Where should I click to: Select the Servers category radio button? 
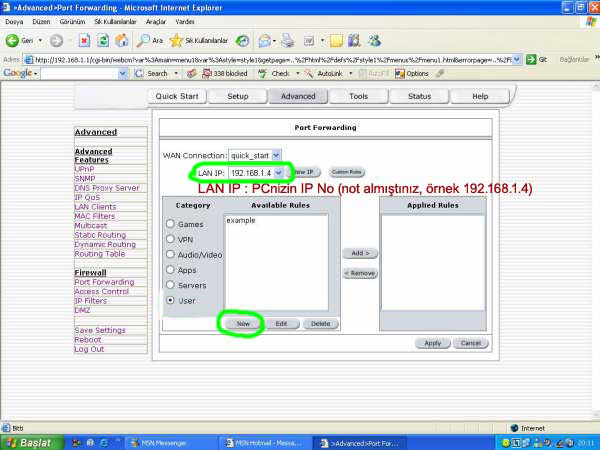170,285
